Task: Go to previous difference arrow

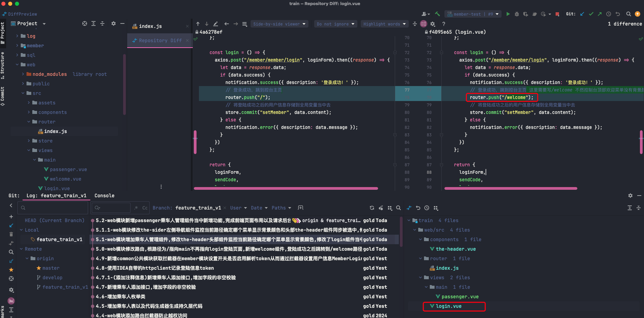Action: click(x=198, y=24)
